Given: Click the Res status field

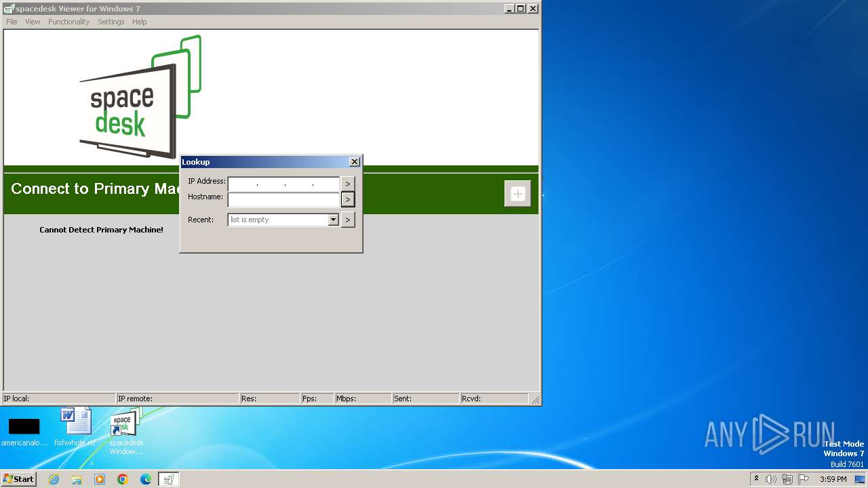Looking at the screenshot, I should coord(270,399).
